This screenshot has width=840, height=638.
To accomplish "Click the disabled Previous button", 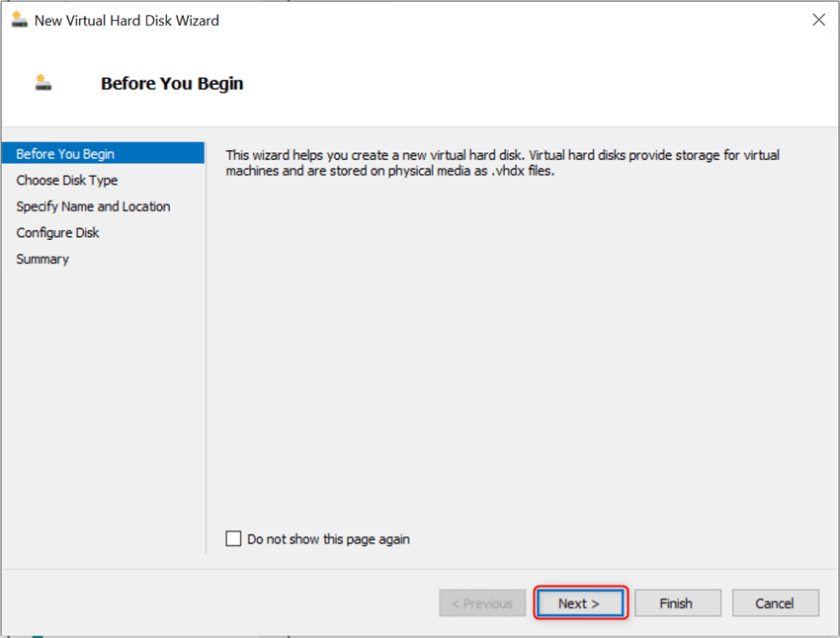I will 482,602.
